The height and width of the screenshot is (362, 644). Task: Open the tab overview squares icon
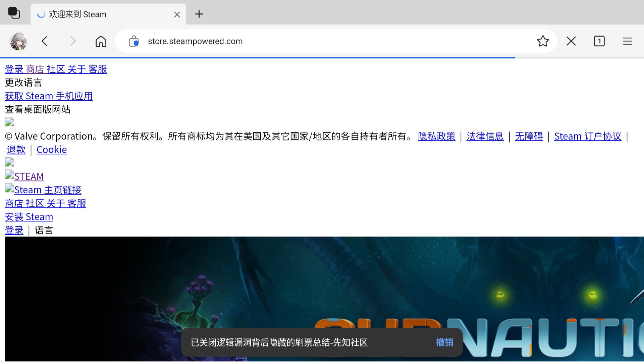tap(14, 13)
